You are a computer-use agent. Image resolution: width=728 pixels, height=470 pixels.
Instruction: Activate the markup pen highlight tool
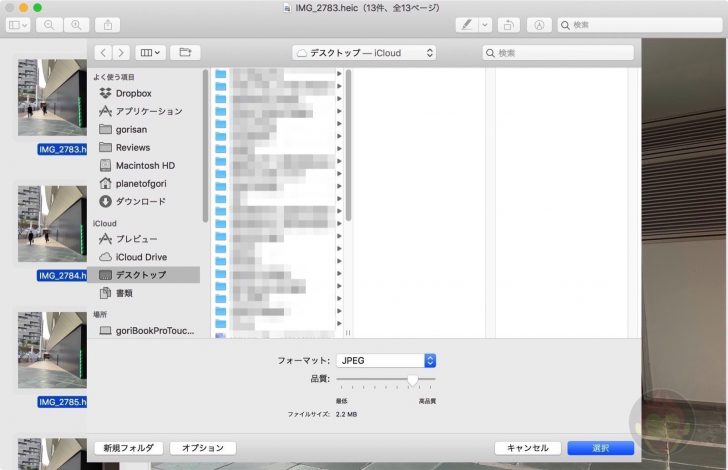pyautogui.click(x=467, y=25)
